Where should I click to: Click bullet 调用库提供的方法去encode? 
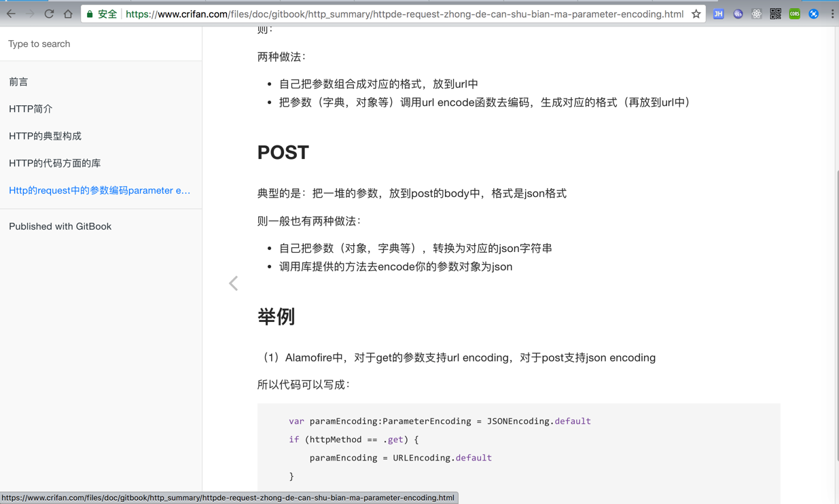395,266
